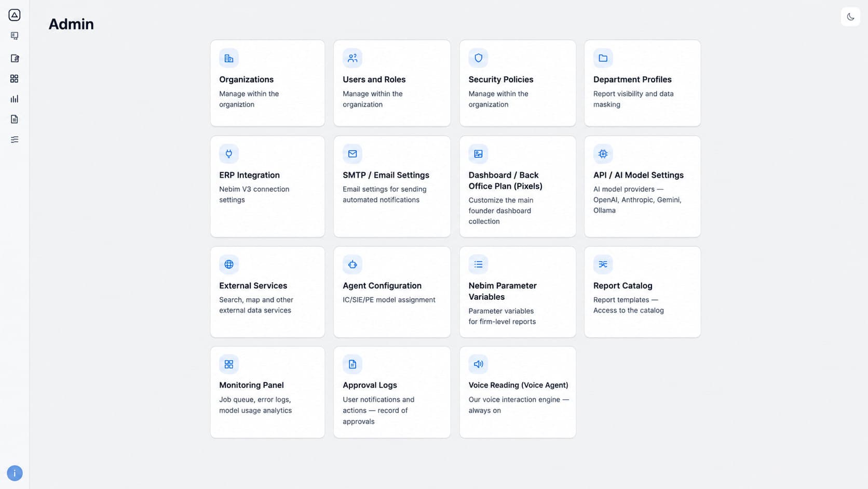Open API / AI Model Settings title
Screen dimensions: 868x489
click(x=639, y=175)
